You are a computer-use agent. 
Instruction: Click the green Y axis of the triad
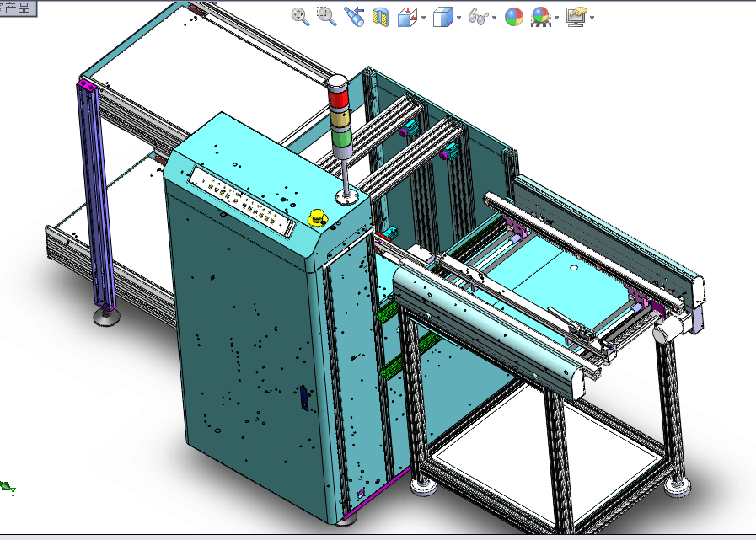coord(7,487)
